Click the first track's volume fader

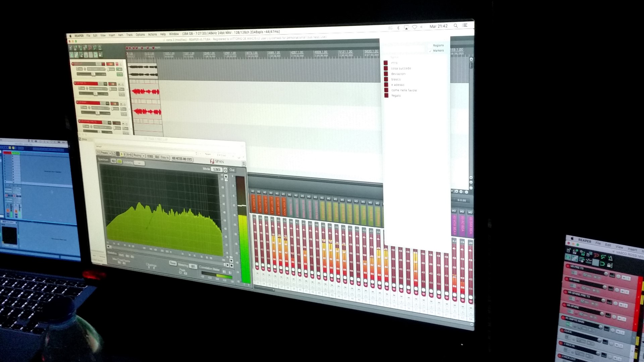93,74
